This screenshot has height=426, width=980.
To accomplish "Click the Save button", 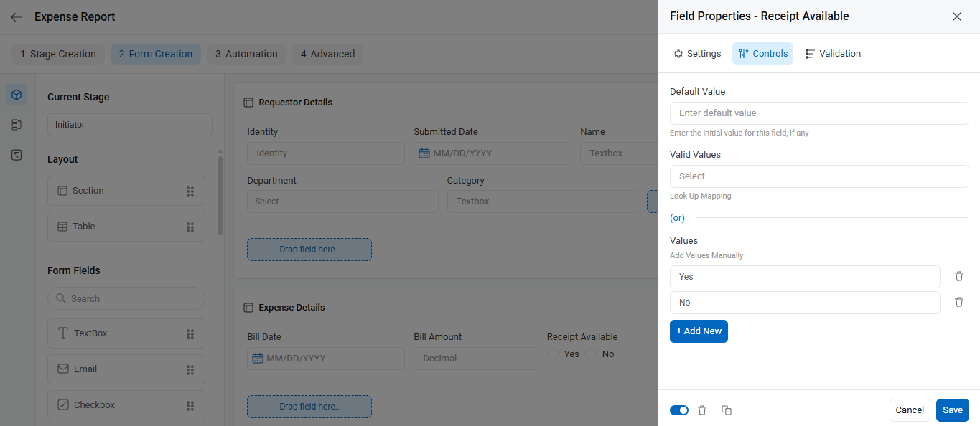I will click(x=953, y=410).
